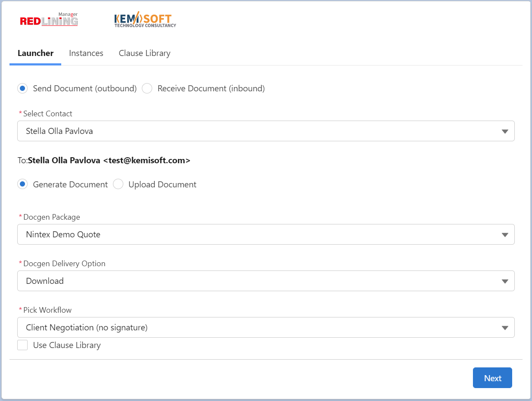The width and height of the screenshot is (532, 401).
Task: Select Send Document (outbound) radio button
Action: click(22, 88)
